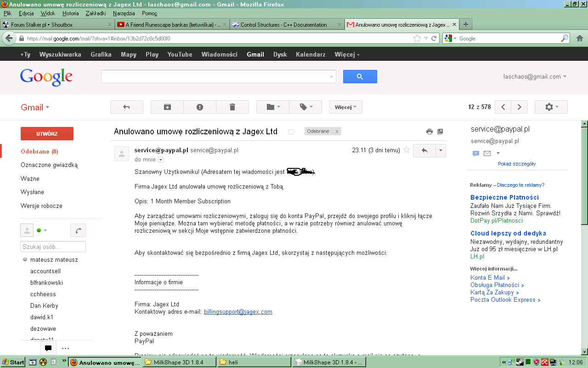The height and width of the screenshot is (368, 588).
Task: Click Pokaż szczegóły link
Action: click(517, 164)
